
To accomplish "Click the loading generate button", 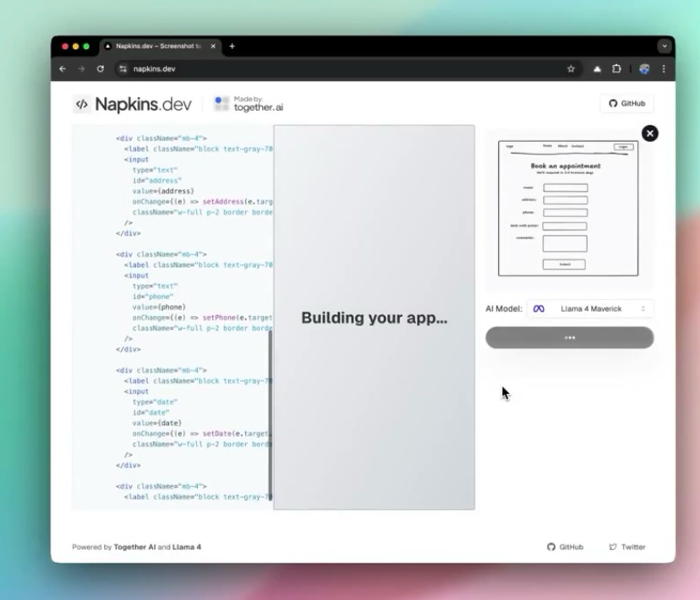I will (x=570, y=338).
